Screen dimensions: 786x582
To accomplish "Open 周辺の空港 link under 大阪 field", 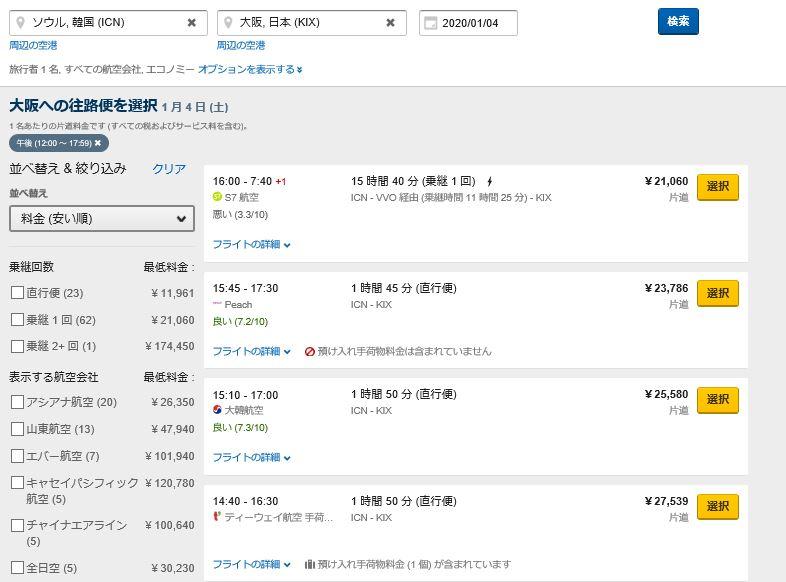I will (x=241, y=45).
